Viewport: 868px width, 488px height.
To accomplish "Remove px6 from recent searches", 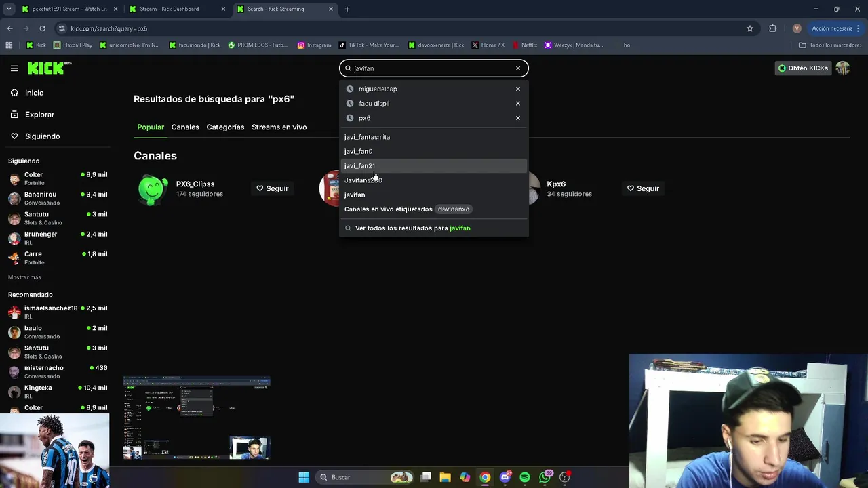I will (x=518, y=118).
